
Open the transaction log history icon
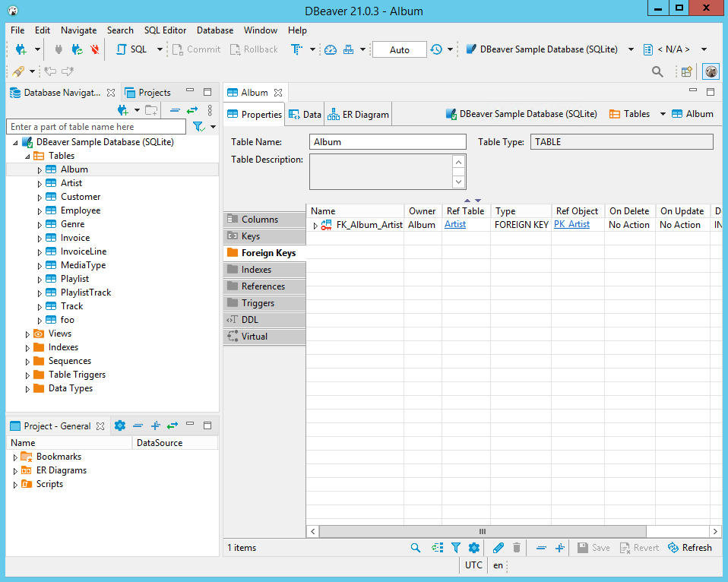coord(436,49)
